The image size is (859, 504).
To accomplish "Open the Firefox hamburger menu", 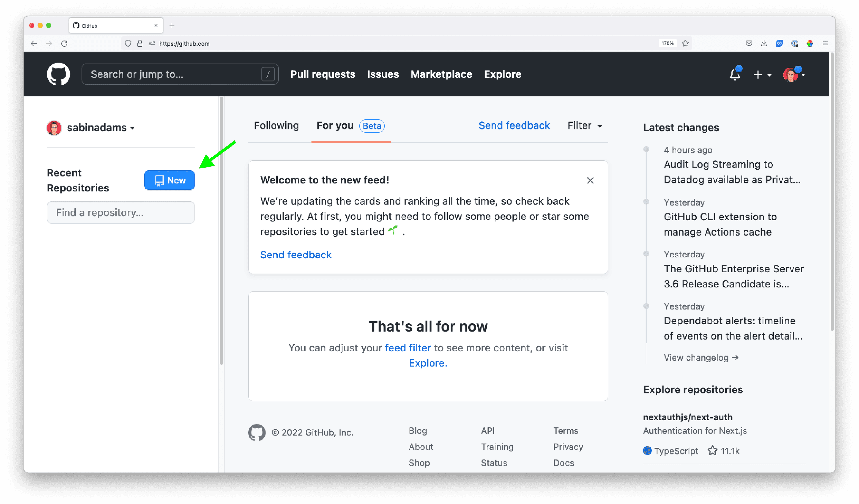I will pos(825,43).
